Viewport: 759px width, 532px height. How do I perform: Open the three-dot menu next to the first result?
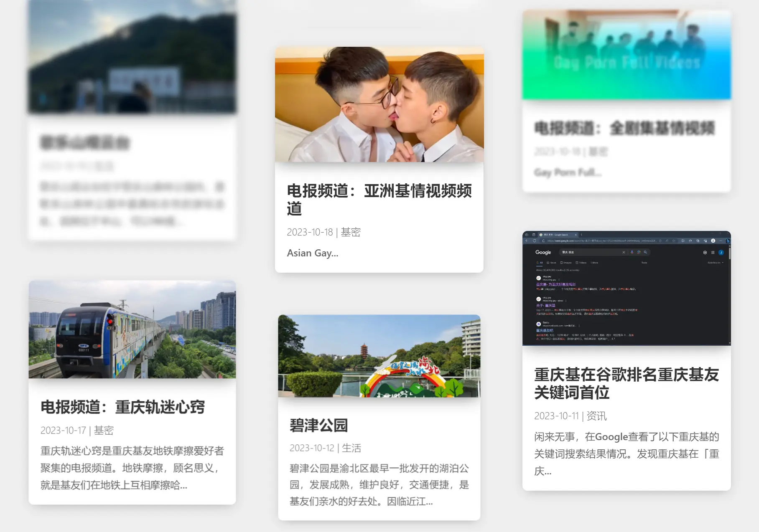(x=558, y=279)
